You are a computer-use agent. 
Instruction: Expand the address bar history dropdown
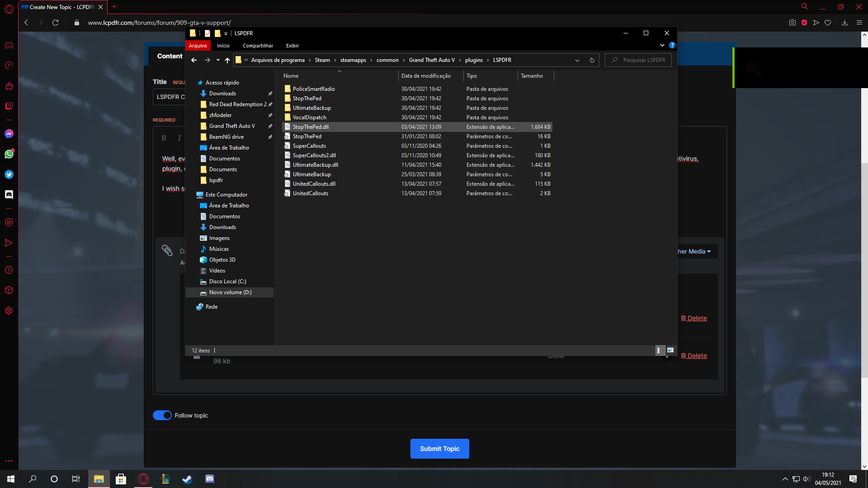point(577,60)
